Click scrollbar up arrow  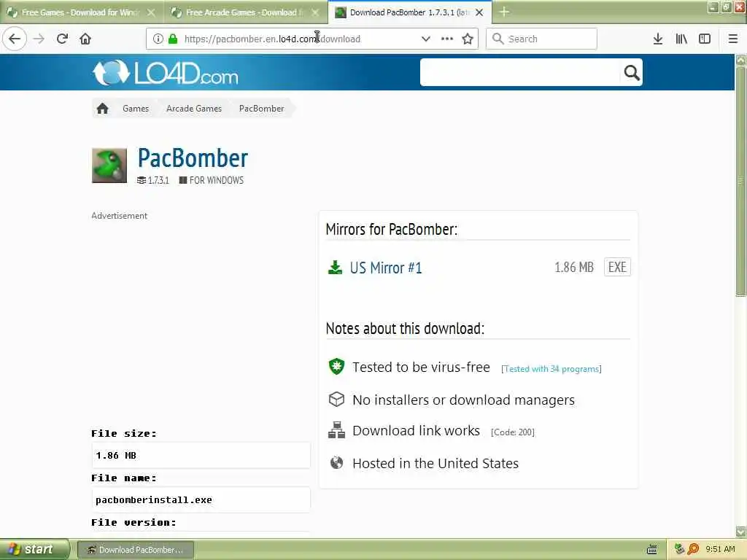(x=741, y=60)
